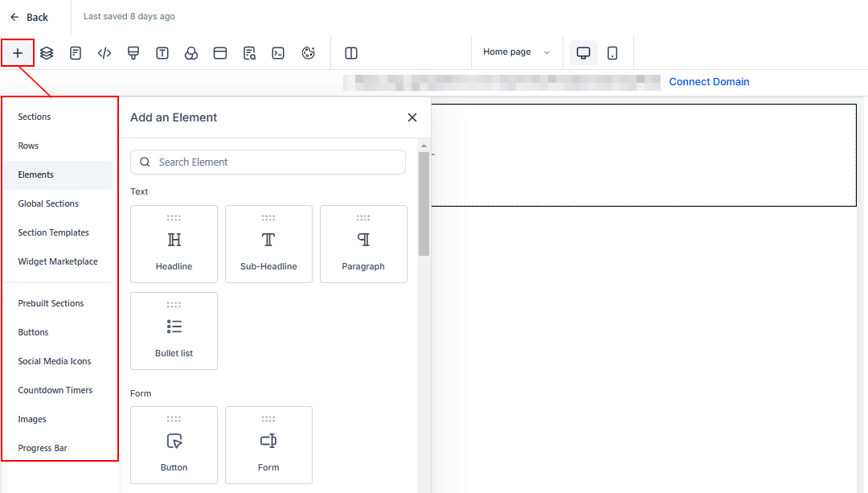Viewport: 868px width, 493px height.
Task: Click the 'Add an Element' panel title
Action: pos(174,117)
